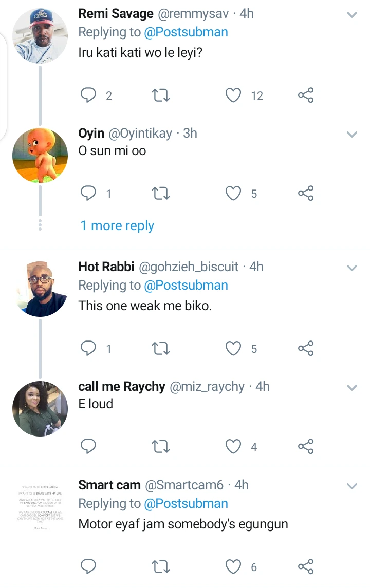The image size is (370, 588).
Task: Like Oyin's "O sun mi oo" tweet
Action: point(234,194)
